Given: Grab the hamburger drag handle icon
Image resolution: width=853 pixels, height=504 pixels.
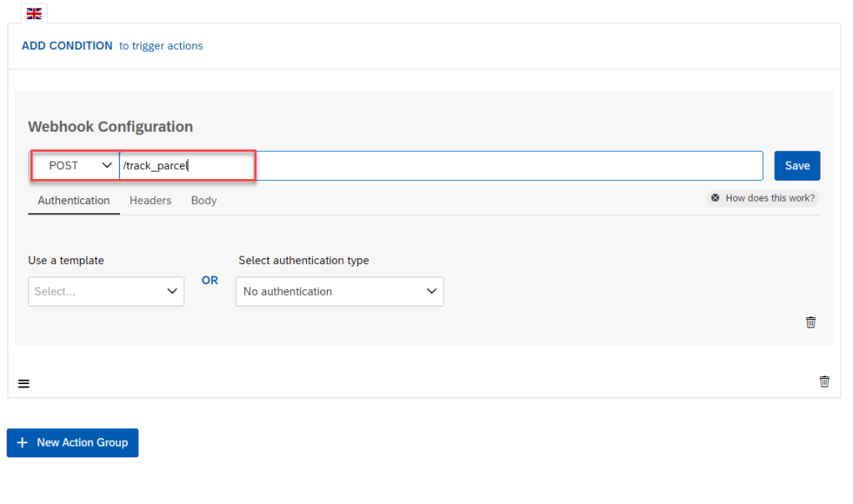Looking at the screenshot, I should (23, 383).
